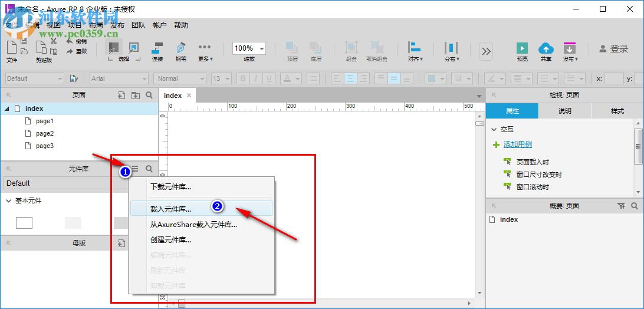Open the 更多 more tools menu
Screen dimensions: 644x309
tap(205, 51)
